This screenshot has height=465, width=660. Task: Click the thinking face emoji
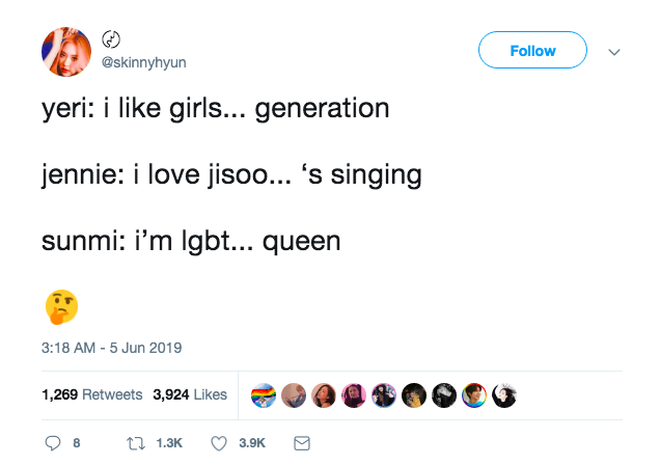(x=62, y=307)
